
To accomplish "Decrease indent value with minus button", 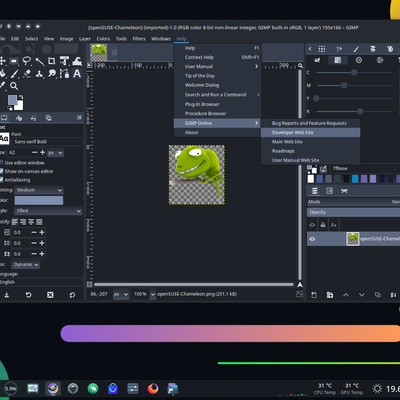I will pos(34,232).
